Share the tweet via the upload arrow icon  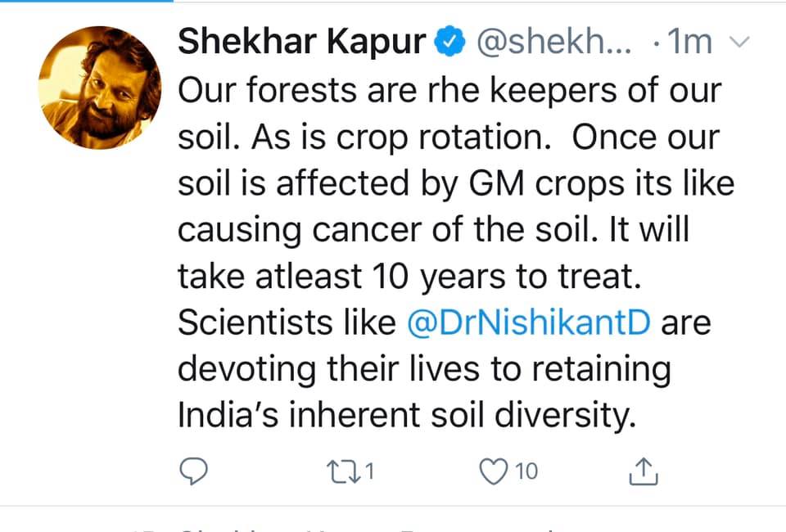click(644, 471)
